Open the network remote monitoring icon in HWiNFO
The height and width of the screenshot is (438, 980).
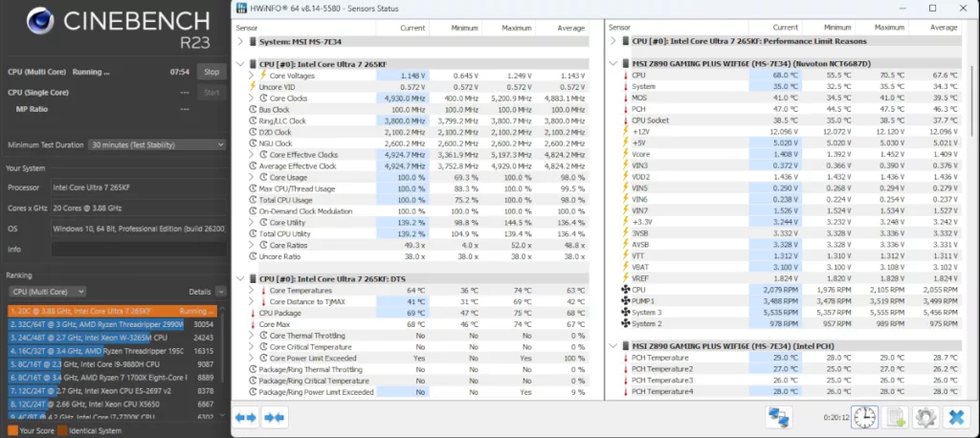[779, 417]
